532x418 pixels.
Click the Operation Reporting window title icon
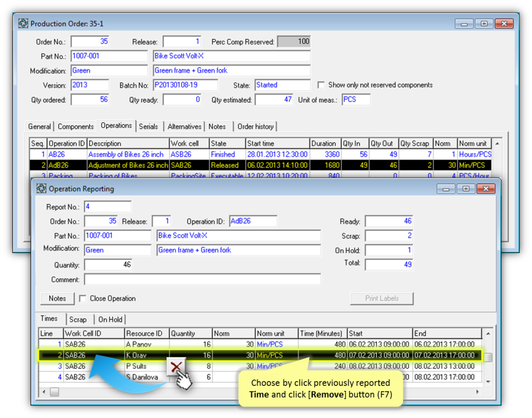[x=41, y=188]
